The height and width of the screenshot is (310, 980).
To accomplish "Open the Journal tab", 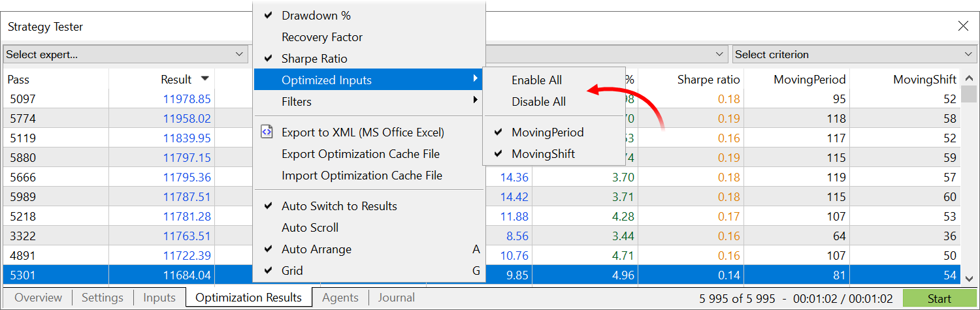I will tap(396, 298).
